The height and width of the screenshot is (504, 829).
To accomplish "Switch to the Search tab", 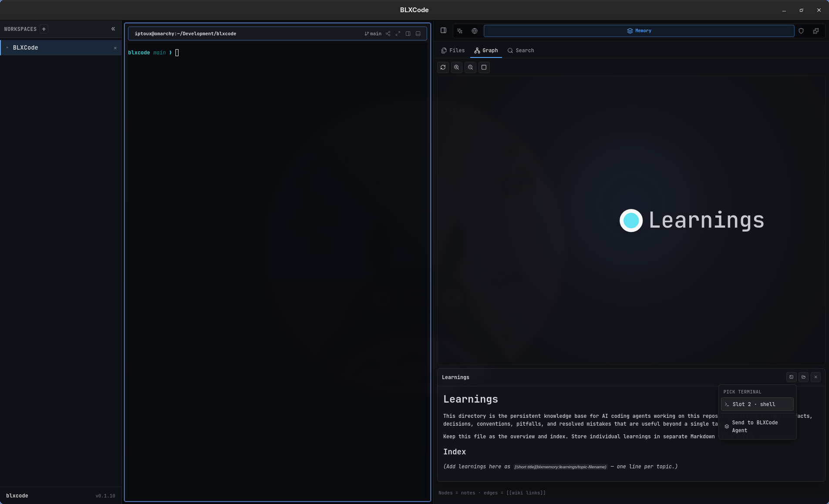I will (x=521, y=50).
